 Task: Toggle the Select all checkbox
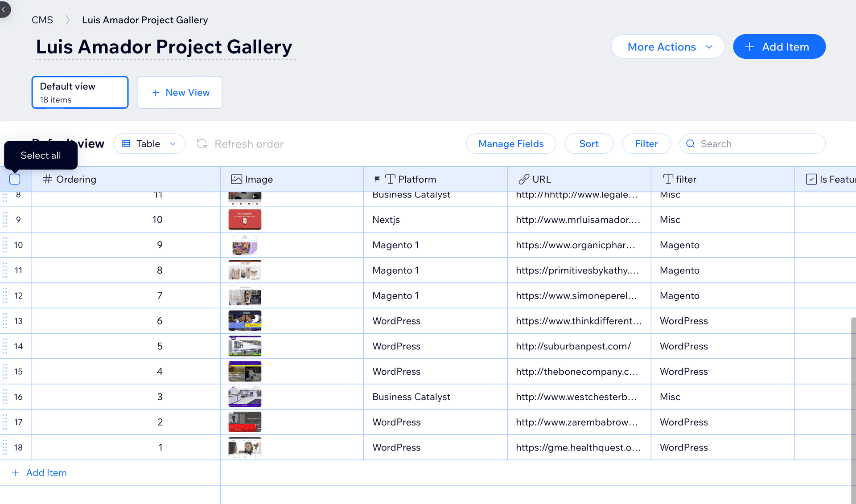15,179
